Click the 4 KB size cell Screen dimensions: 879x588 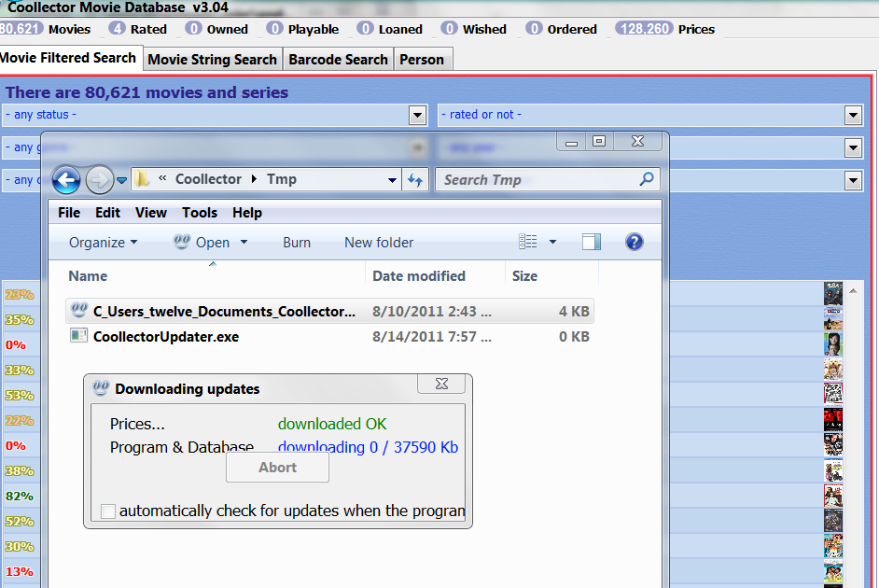click(x=574, y=312)
